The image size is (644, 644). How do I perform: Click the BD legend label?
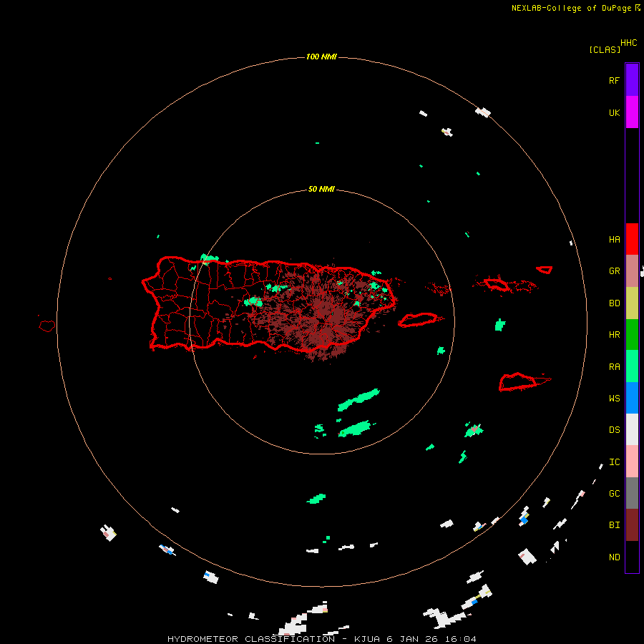tap(614, 303)
